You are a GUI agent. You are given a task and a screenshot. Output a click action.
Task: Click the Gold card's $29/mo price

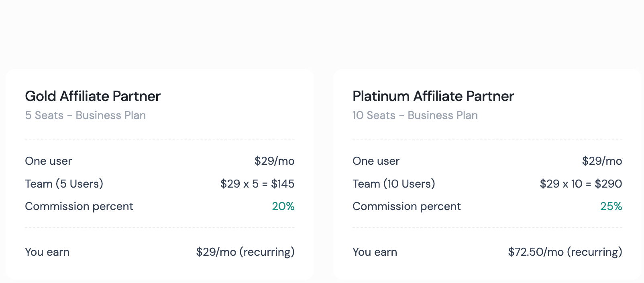pos(275,161)
